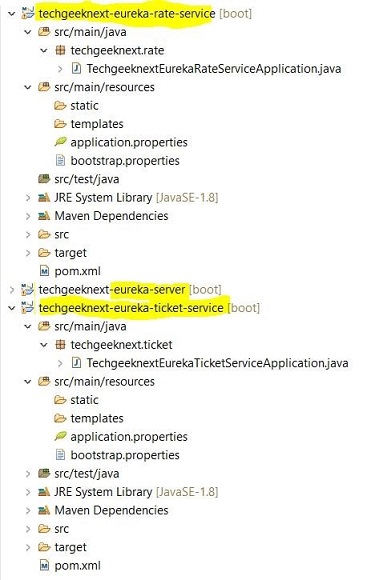Select bootstrap.properties in rate-service
367x580 pixels.
click(125, 161)
